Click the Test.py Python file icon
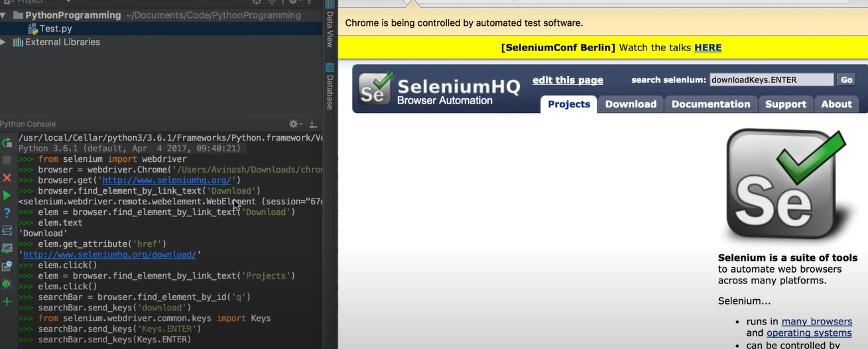Image resolution: width=868 pixels, height=349 pixels. [32, 29]
